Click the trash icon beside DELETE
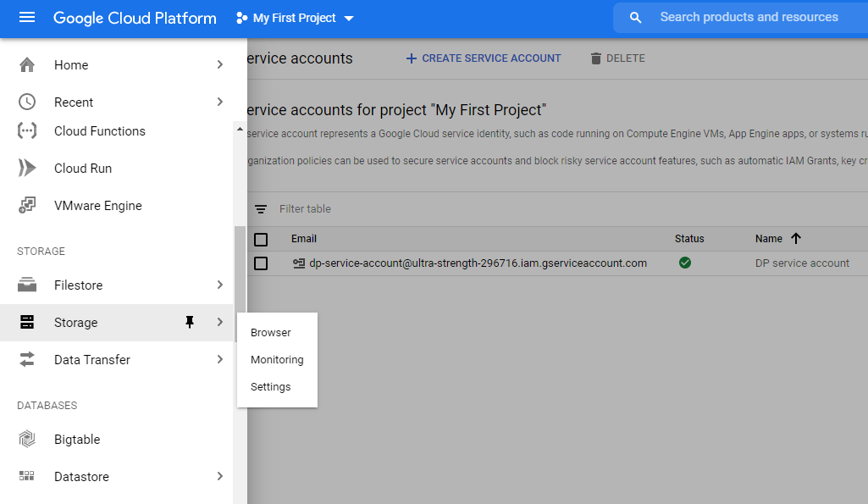 (595, 58)
